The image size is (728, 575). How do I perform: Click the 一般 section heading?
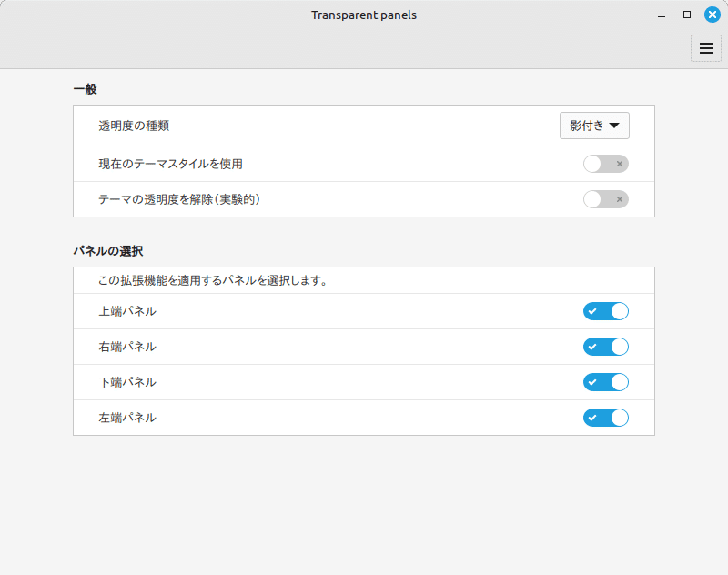tap(85, 89)
